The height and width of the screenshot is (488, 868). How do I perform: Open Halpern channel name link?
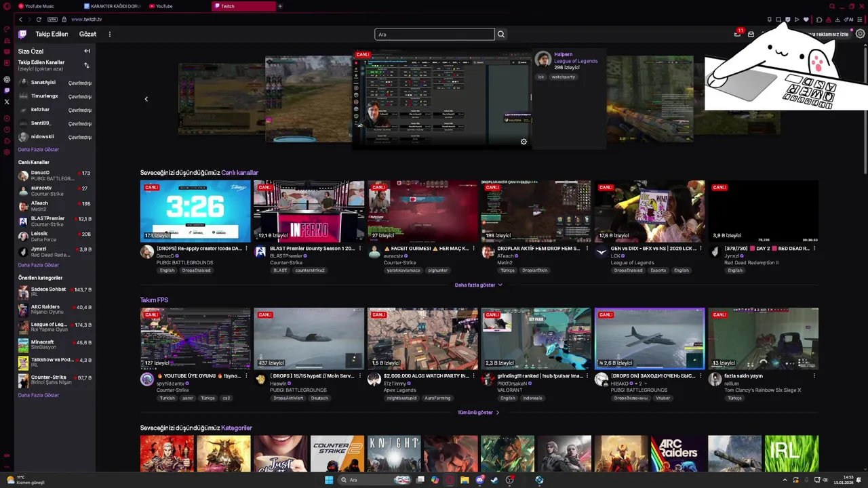pos(563,54)
